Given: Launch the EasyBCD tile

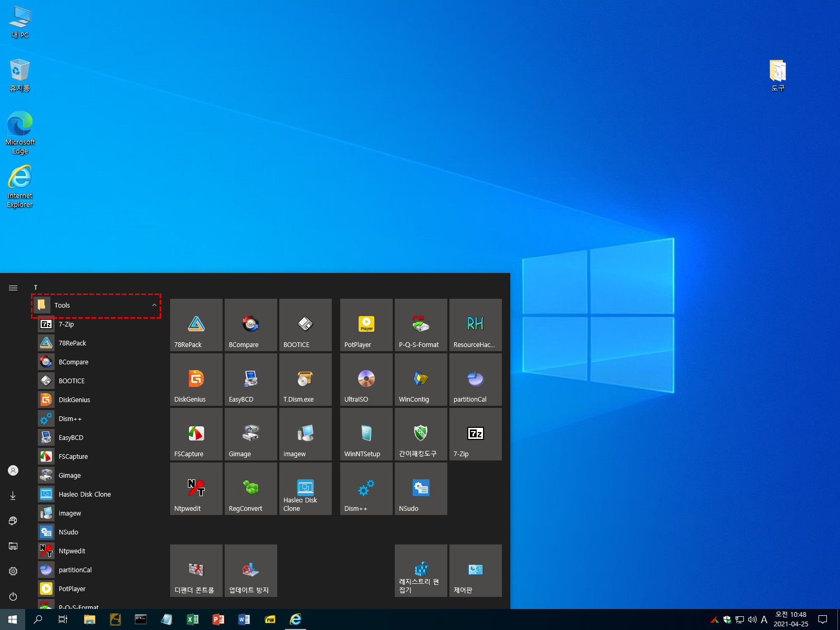Looking at the screenshot, I should 251,380.
